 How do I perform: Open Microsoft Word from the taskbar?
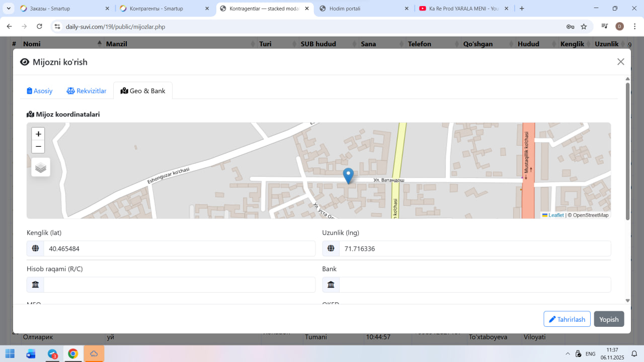point(31,353)
